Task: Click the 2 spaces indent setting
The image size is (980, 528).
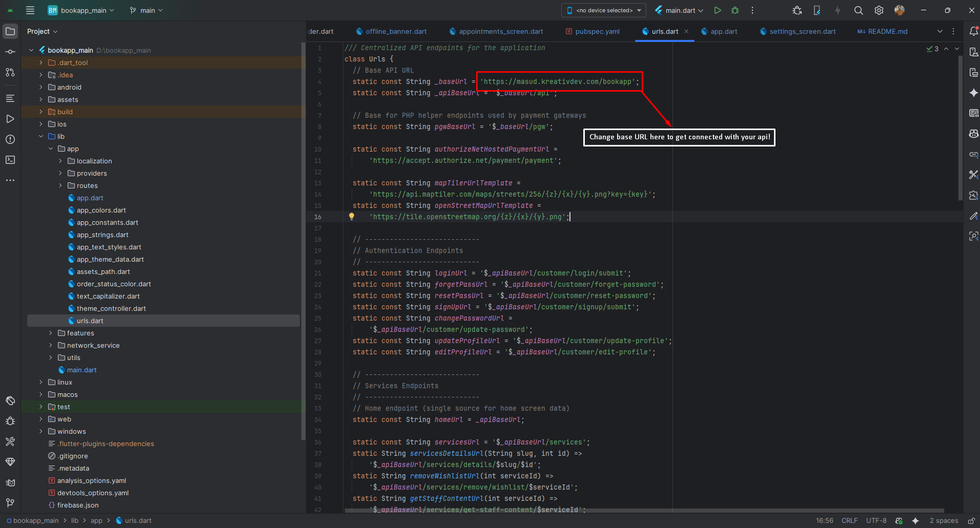Action: click(944, 520)
